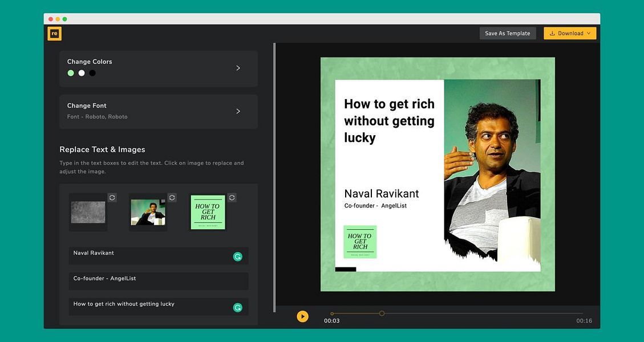Expand the Change Colors panel

pos(238,67)
